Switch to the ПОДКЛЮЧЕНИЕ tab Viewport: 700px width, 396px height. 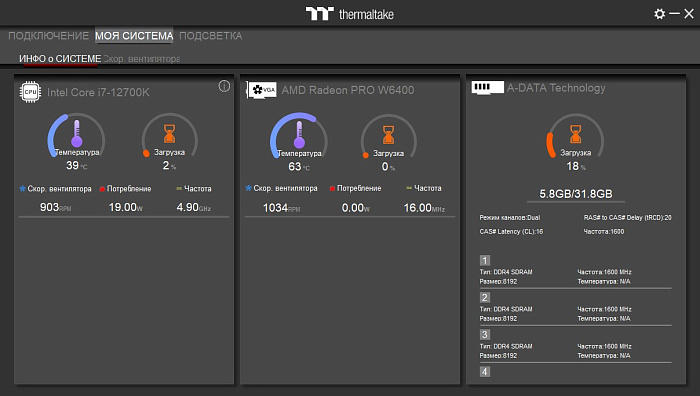pos(49,36)
